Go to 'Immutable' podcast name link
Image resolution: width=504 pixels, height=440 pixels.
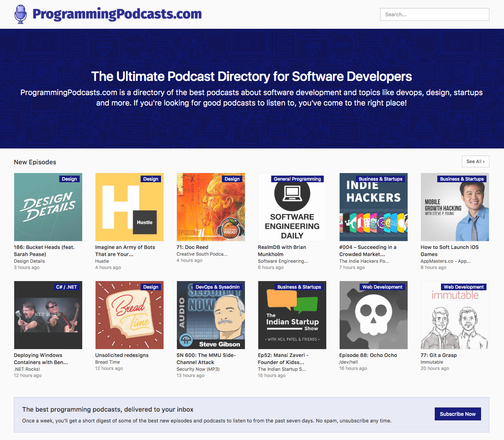point(432,362)
